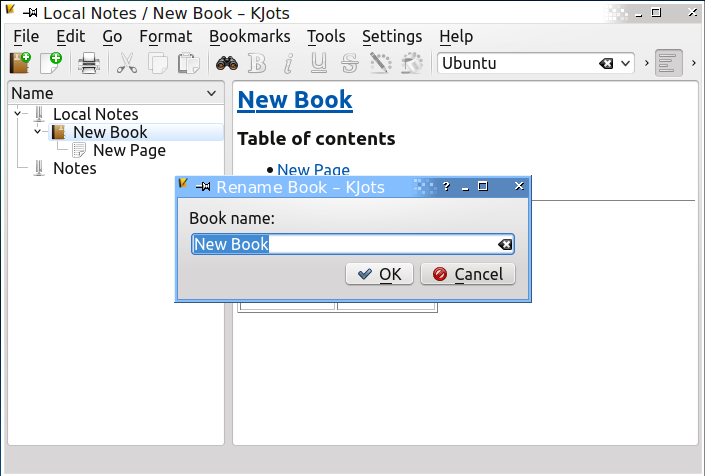The height and width of the screenshot is (476, 705).
Task: Click the dialog help question mark button
Action: (x=446, y=186)
